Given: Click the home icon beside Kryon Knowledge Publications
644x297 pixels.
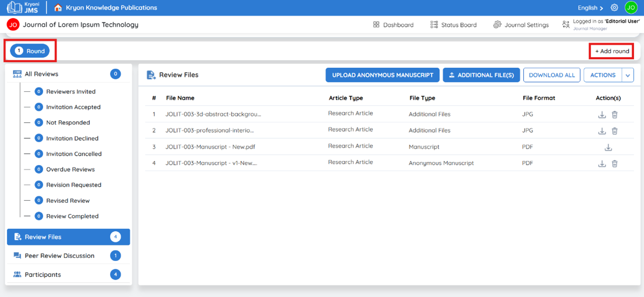Looking at the screenshot, I should [58, 8].
